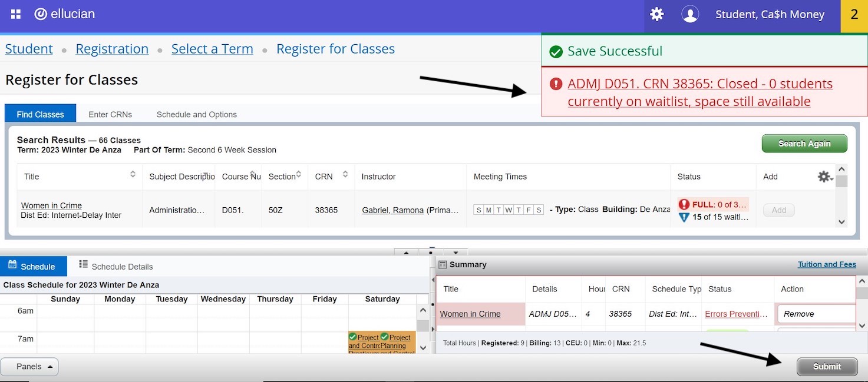Viewport: 868px width, 382px height.
Task: Click the Tuition and Fees link
Action: pos(827,264)
